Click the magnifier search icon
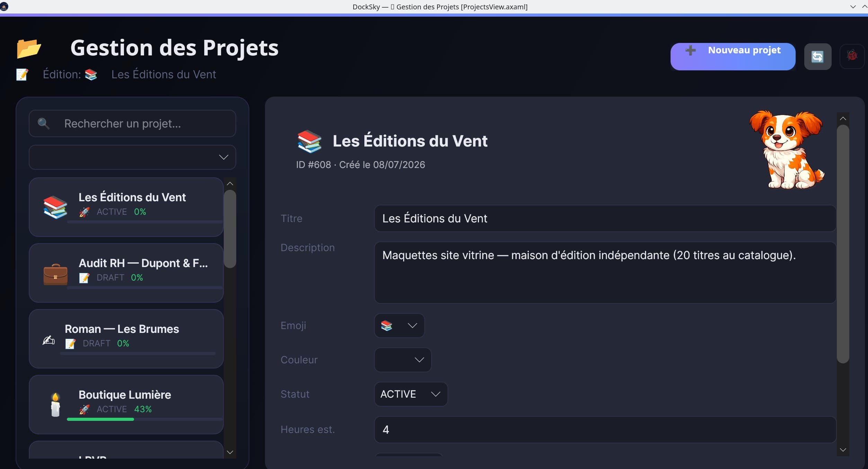The image size is (868, 469). coord(43,123)
